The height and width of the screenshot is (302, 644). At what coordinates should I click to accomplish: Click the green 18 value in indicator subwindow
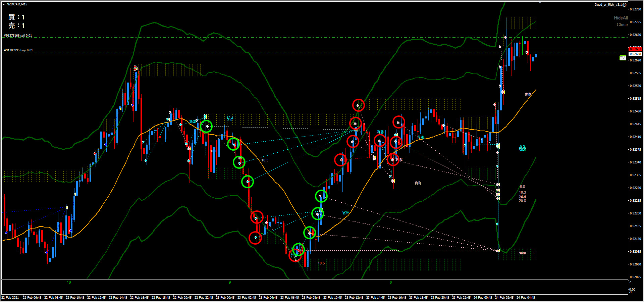69,283
